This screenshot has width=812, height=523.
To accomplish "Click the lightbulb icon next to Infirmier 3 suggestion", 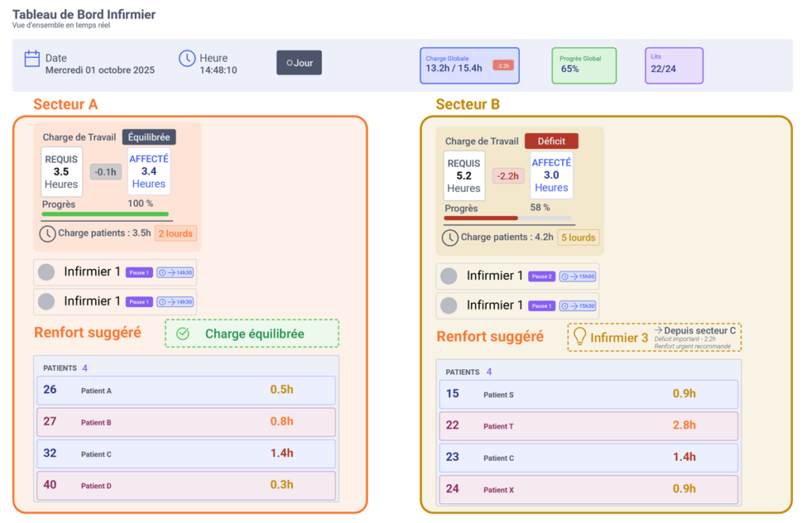I will tap(579, 336).
